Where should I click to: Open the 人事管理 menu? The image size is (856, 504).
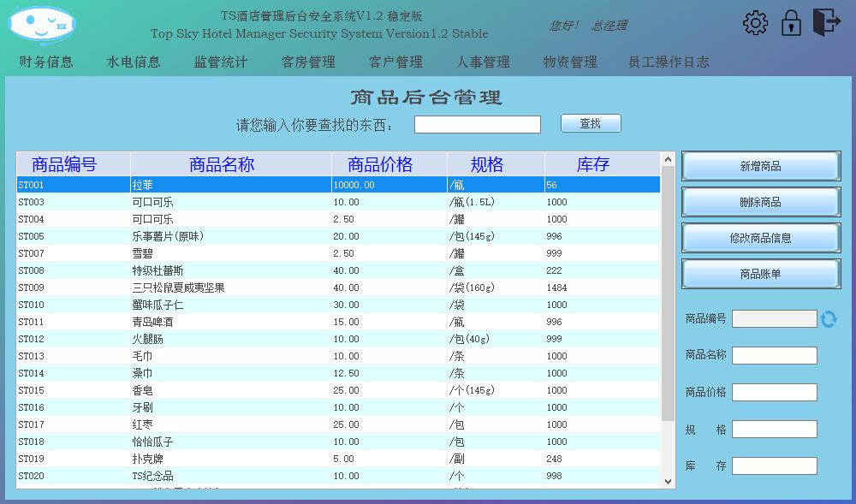[484, 61]
